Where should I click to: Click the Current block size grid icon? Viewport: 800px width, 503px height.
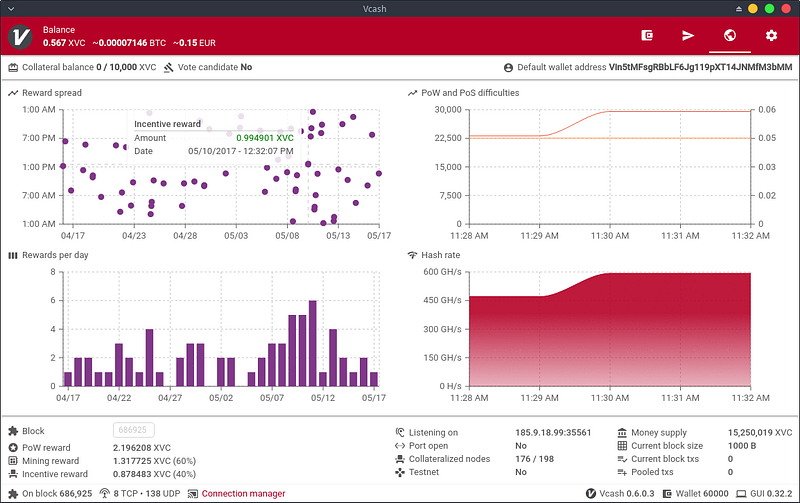click(622, 445)
